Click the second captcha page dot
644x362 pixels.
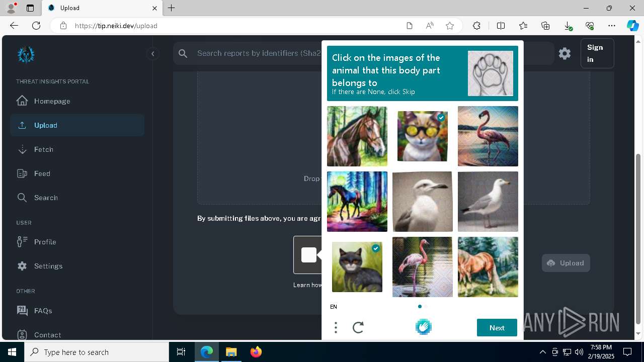426,306
